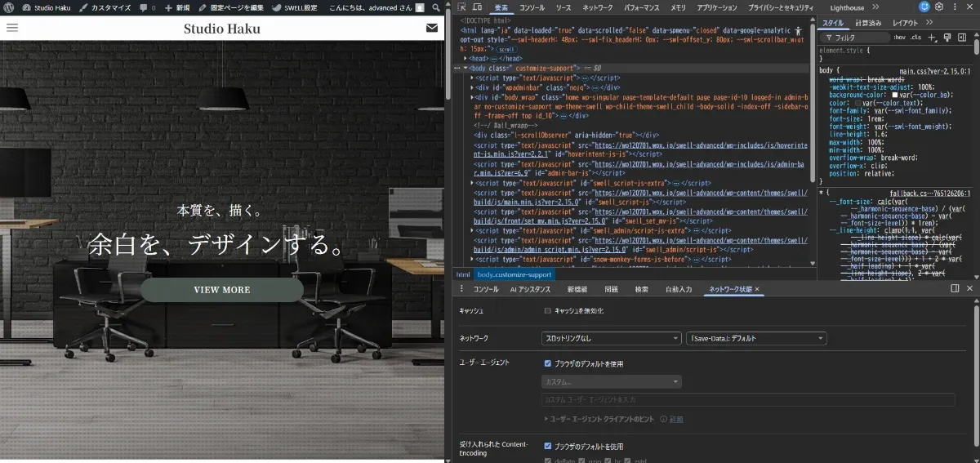Viewport: 980px width, 463px height.
Task: Click the advanced user avatar in admin bar
Action: click(x=420, y=7)
